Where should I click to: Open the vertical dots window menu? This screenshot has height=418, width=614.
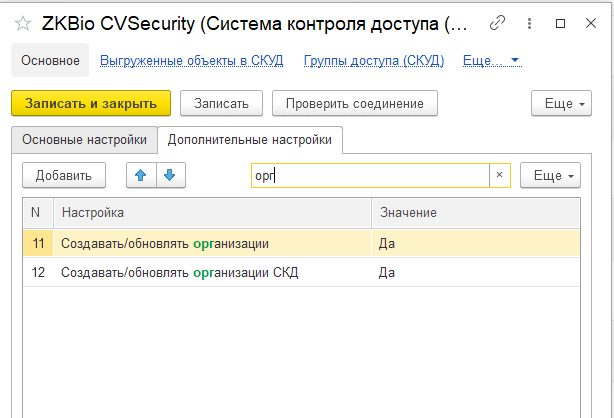pyautogui.click(x=529, y=22)
